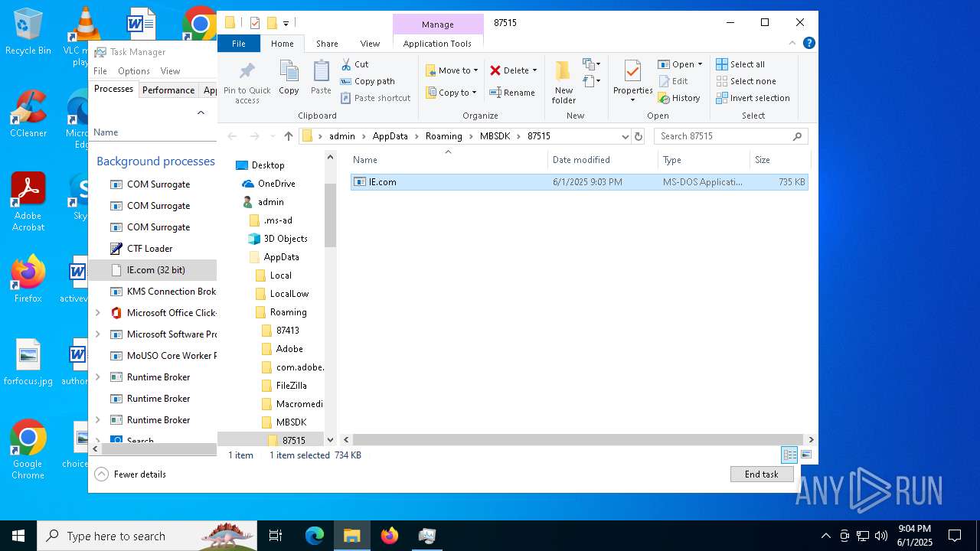
Task: Click MBSDK in the address breadcrumb
Action: point(495,136)
